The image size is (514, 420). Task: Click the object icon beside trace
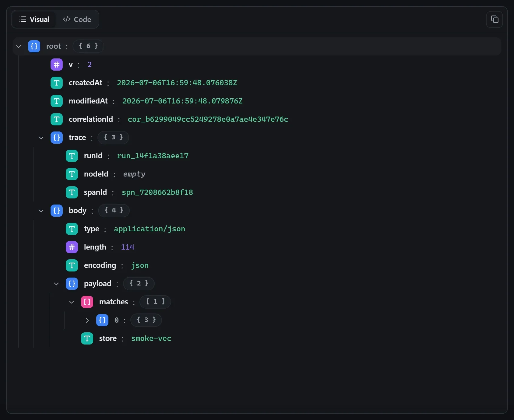57,138
